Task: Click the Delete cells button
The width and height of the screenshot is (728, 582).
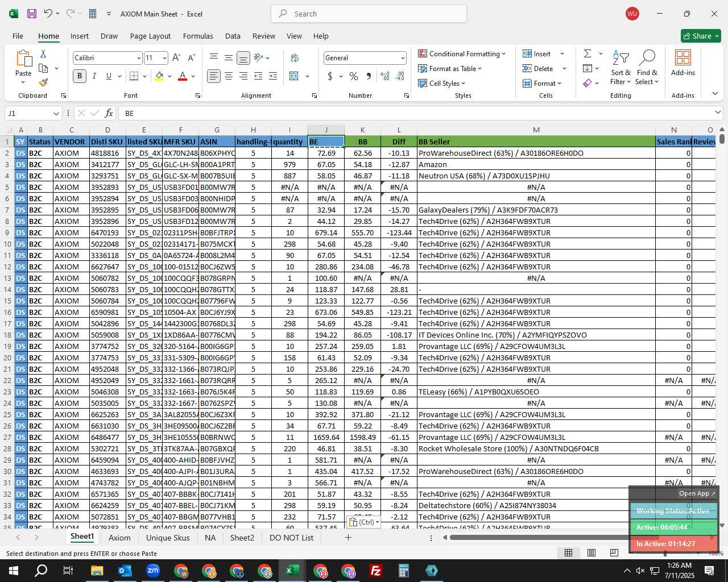Action: [x=544, y=68]
